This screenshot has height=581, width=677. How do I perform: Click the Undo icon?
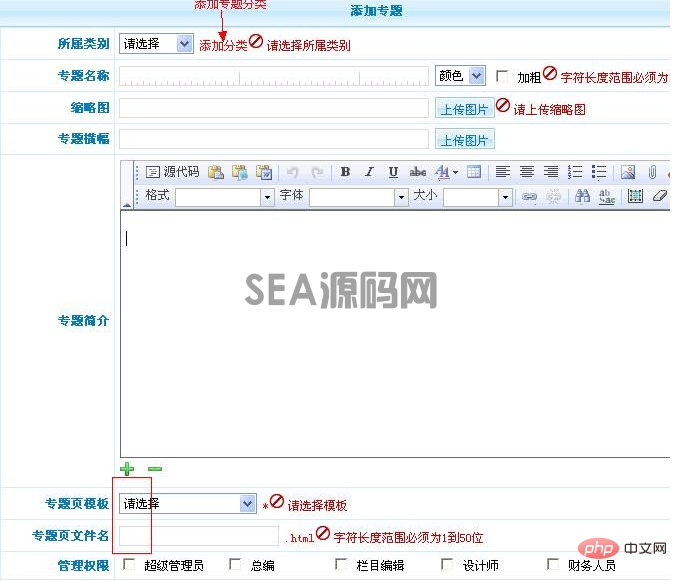point(293,172)
